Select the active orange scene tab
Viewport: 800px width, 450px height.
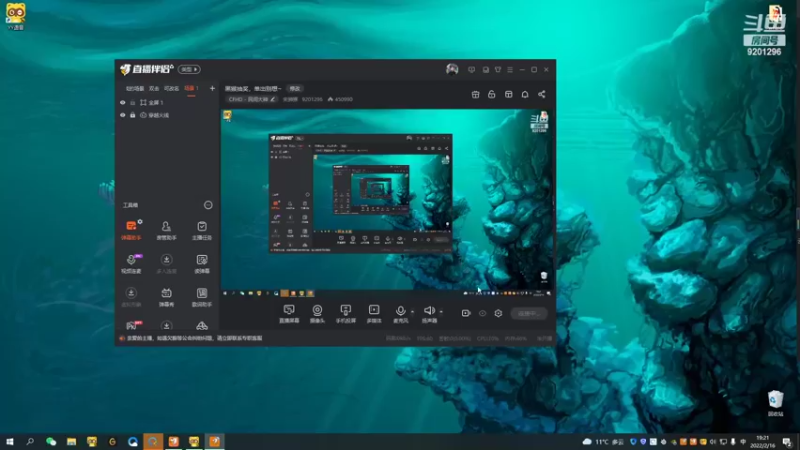(x=191, y=89)
